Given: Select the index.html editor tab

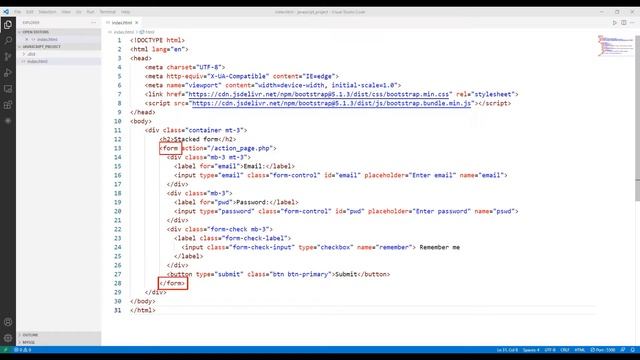Looking at the screenshot, I should pos(122,23).
